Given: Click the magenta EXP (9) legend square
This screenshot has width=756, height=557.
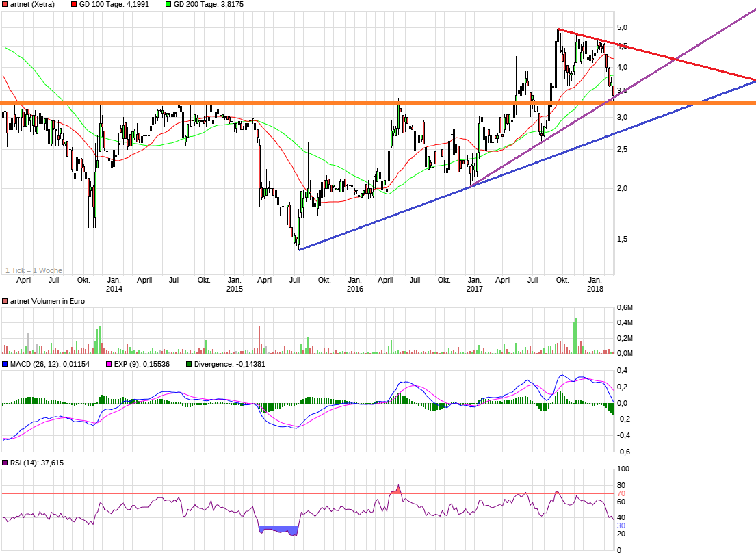Looking at the screenshot, I should [x=107, y=365].
